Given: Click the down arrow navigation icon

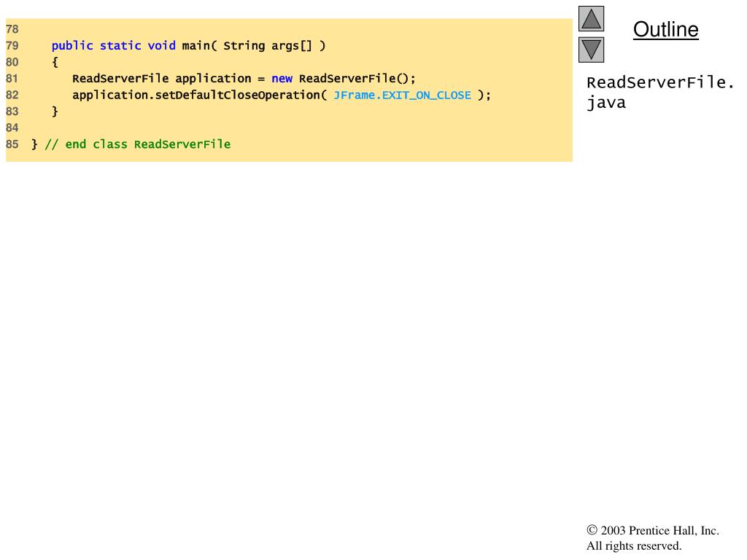Looking at the screenshot, I should tap(591, 50).
